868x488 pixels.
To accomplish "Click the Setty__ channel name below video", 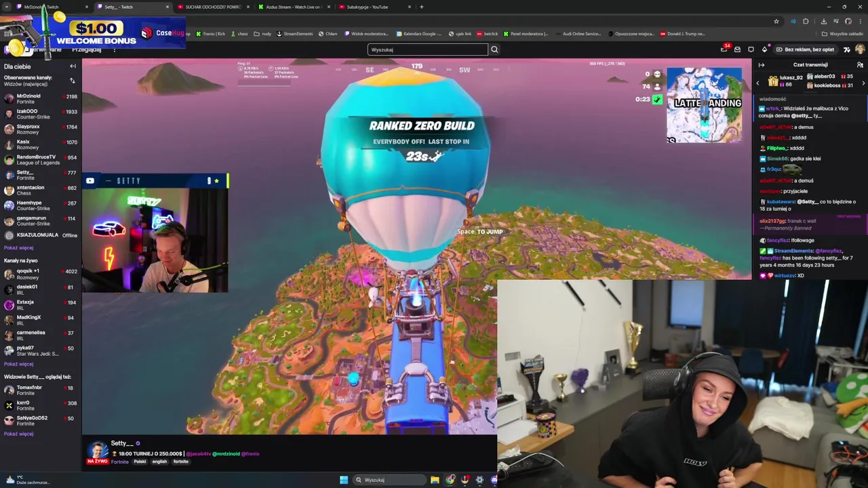I will 122,443.
